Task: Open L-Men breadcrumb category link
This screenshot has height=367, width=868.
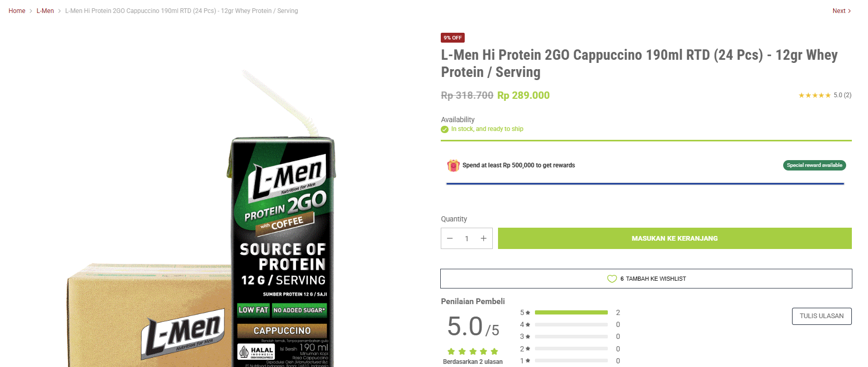Action: coord(45,11)
